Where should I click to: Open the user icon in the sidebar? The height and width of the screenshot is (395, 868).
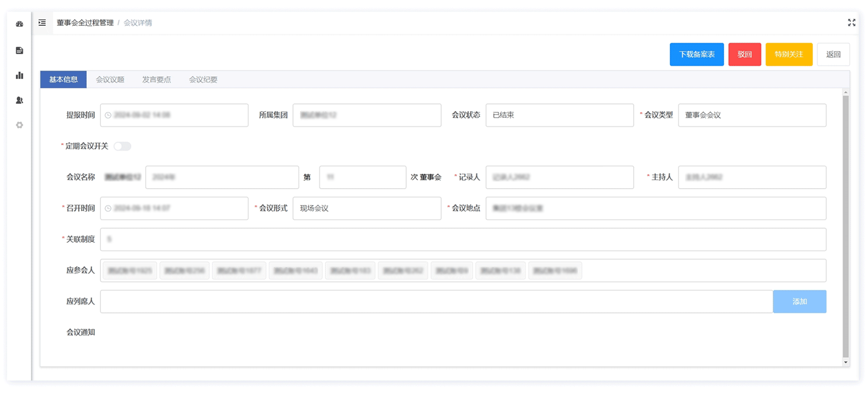(x=19, y=100)
